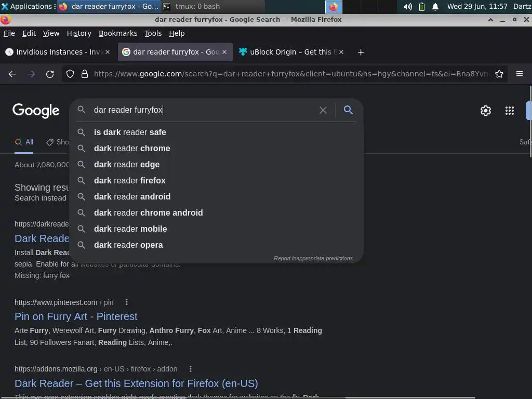Click inside the Google search input field
532x399 pixels.
point(204,110)
